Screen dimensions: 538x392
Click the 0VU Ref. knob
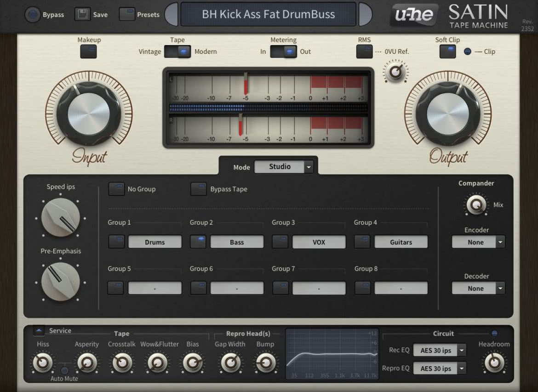click(x=395, y=72)
